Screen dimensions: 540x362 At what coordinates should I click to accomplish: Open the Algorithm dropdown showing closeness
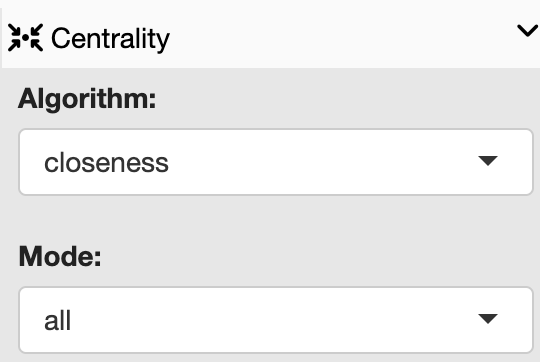tap(276, 162)
